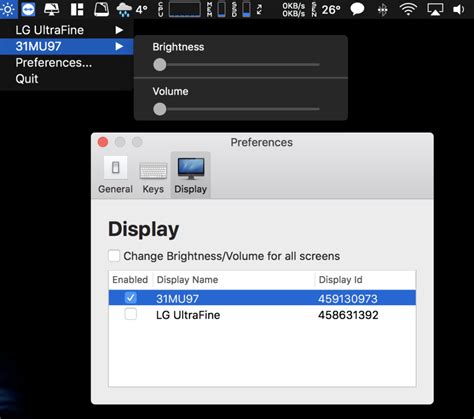Check the Enabled box for LG UltraFine
The image size is (474, 419).
(x=130, y=314)
